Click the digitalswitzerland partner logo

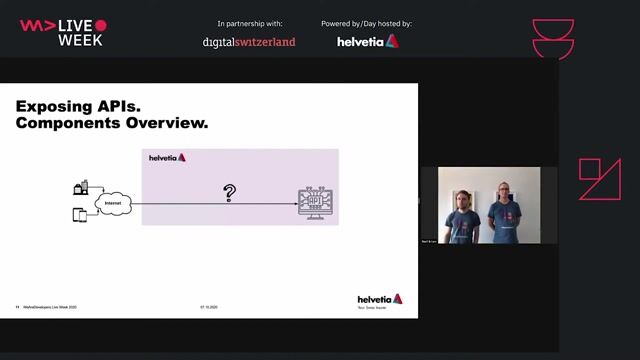pyautogui.click(x=249, y=42)
